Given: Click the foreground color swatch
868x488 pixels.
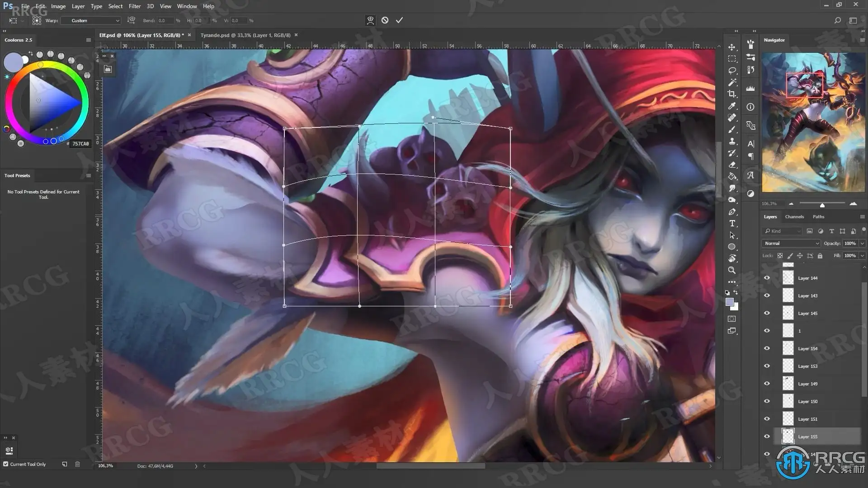Looking at the screenshot, I should 729,302.
